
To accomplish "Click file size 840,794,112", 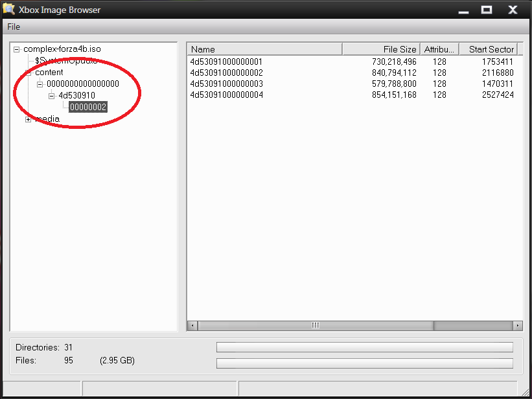I will tap(394, 73).
